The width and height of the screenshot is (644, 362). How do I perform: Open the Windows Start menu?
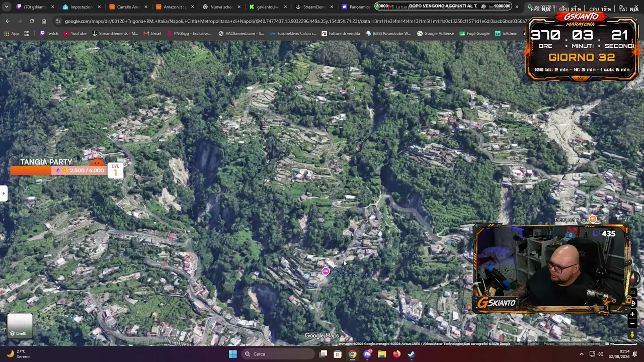(232, 354)
